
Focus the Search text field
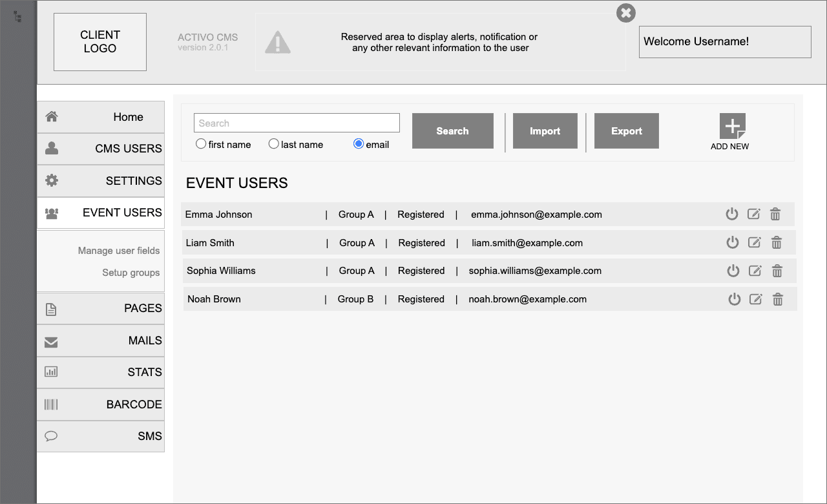click(297, 123)
